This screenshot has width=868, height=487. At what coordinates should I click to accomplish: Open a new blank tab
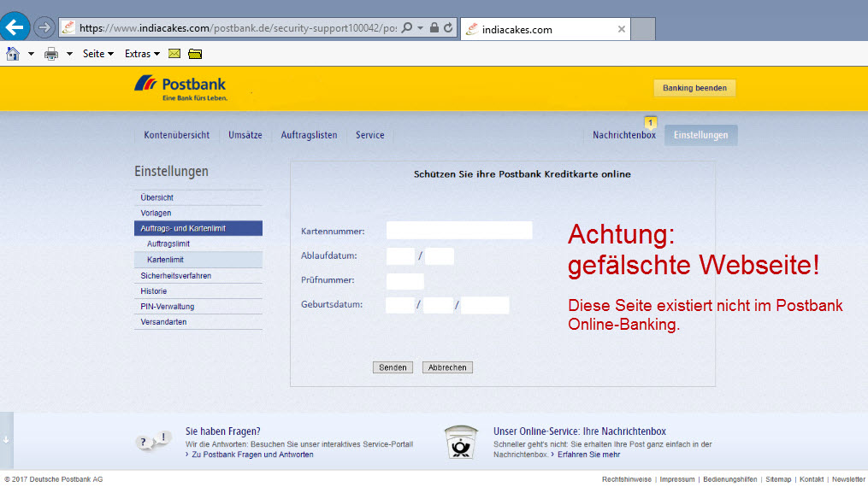coord(643,29)
